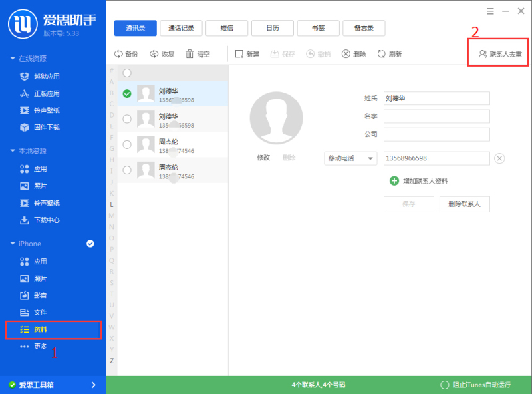Click the 备份 (backup) icon
The image size is (532, 394).
tap(127, 54)
